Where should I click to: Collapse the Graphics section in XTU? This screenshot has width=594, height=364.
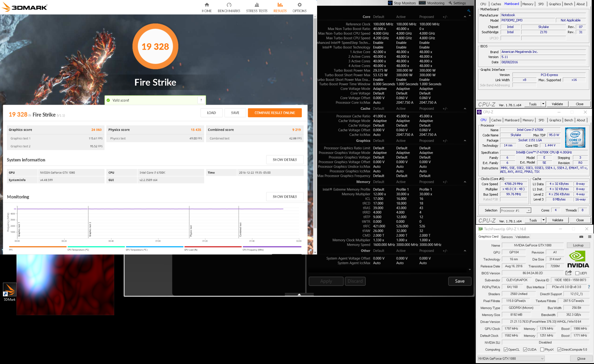465,141
